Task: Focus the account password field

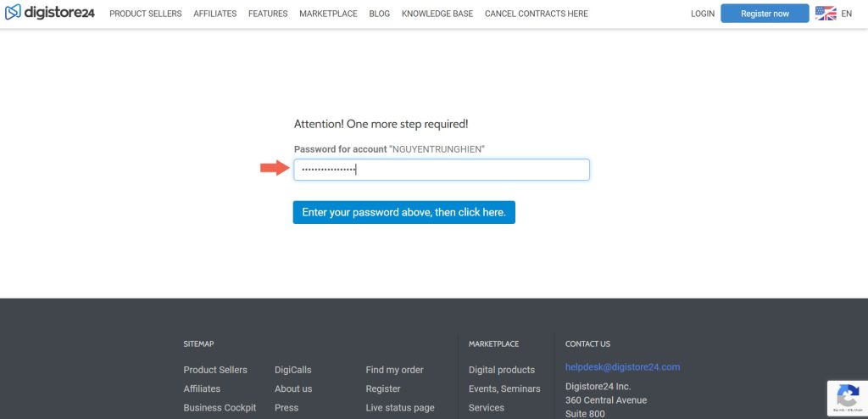Action: coord(441,170)
